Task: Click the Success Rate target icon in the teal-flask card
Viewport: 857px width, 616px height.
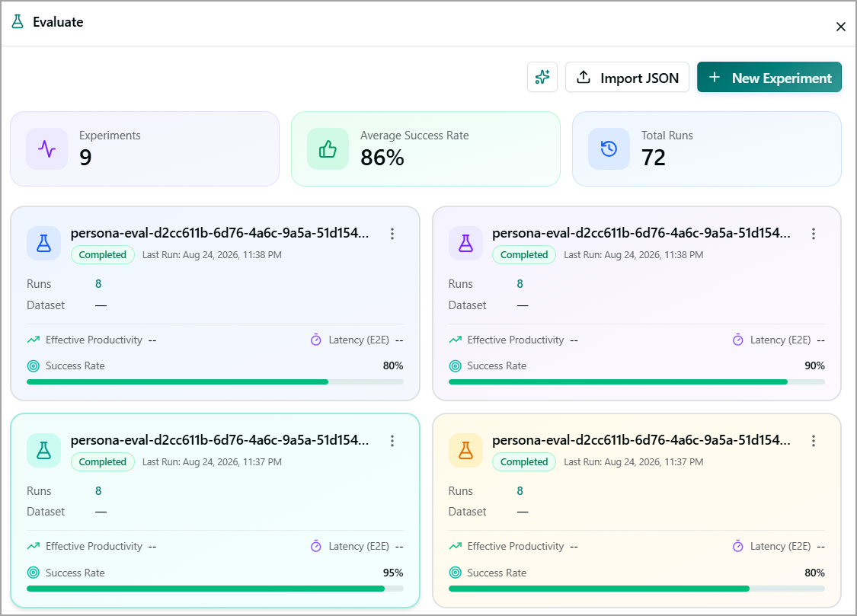Action: click(34, 573)
